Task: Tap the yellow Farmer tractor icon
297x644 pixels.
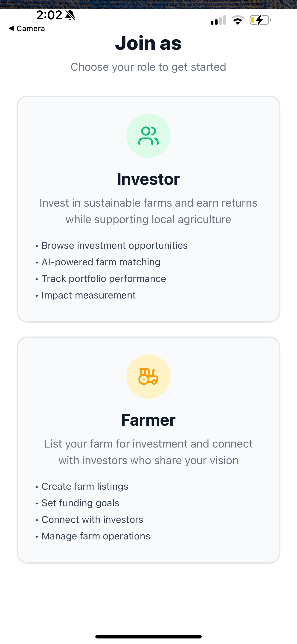Action: pyautogui.click(x=148, y=377)
